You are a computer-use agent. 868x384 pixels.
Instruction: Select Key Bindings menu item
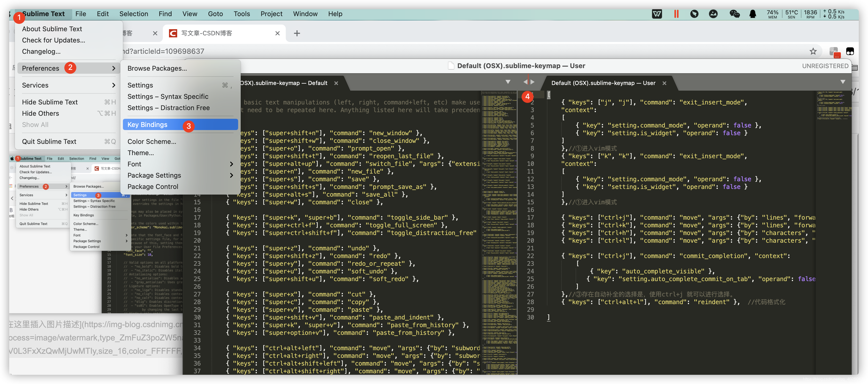147,124
